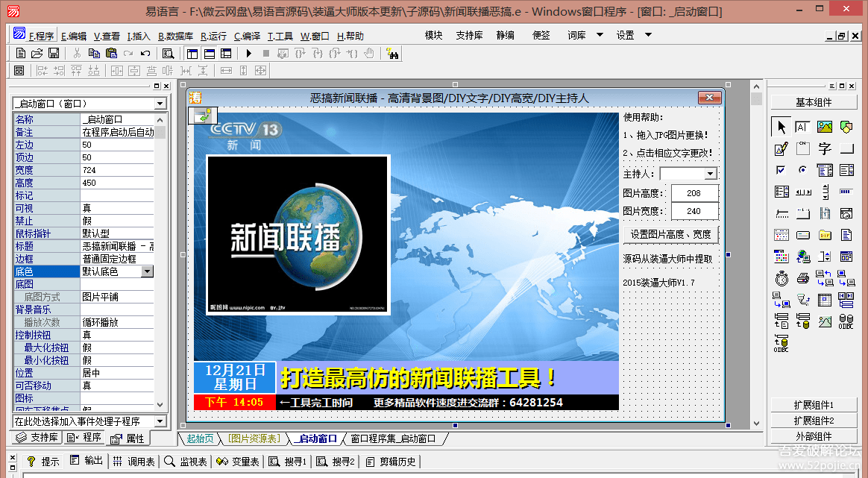Choose the progress bar component icon
The width and height of the screenshot is (868, 478).
pos(846,192)
